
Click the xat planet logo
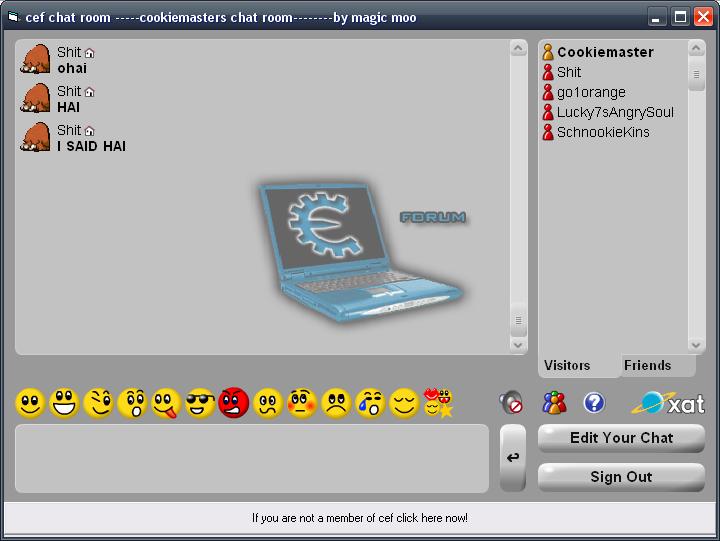click(669, 403)
